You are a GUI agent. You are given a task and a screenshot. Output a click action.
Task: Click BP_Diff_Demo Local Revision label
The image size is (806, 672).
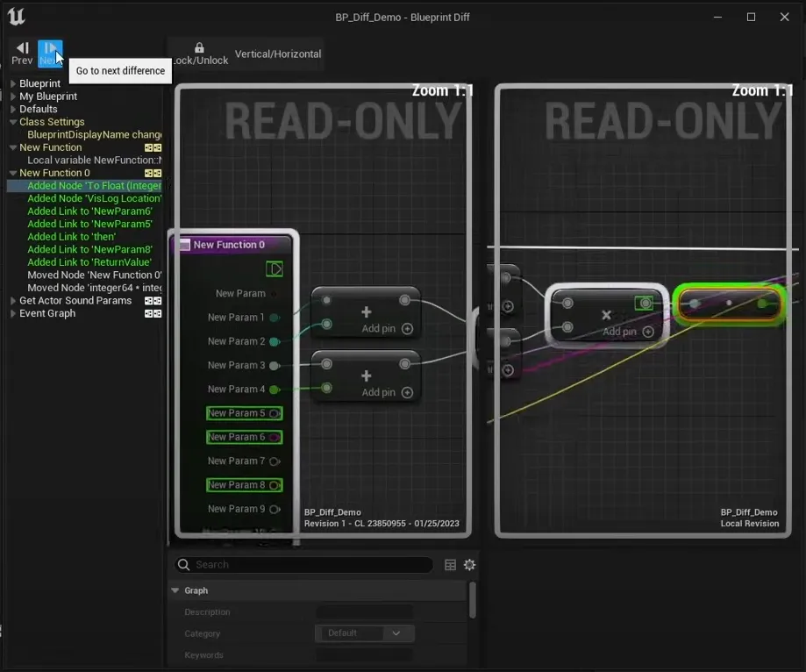(x=750, y=518)
